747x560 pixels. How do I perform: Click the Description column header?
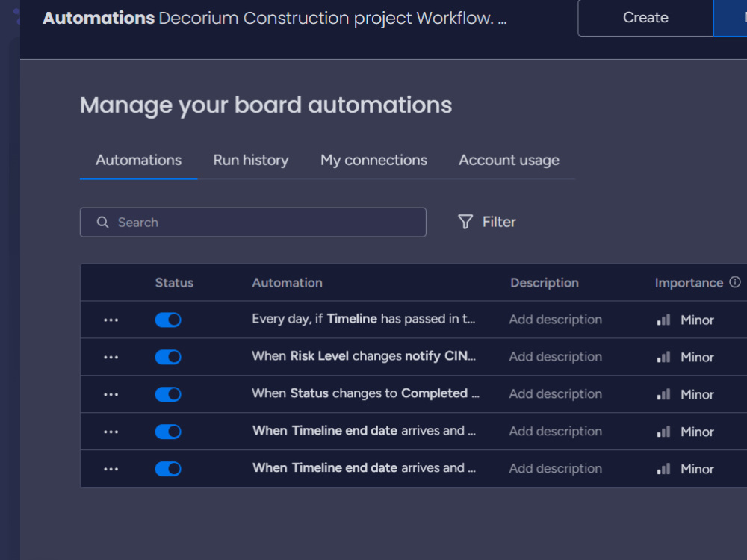pos(545,283)
